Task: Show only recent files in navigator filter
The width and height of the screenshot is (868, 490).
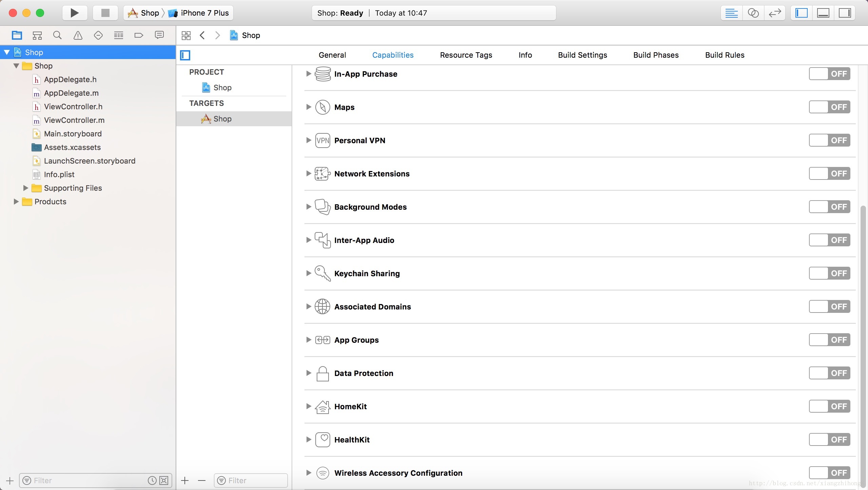Action: pos(152,480)
